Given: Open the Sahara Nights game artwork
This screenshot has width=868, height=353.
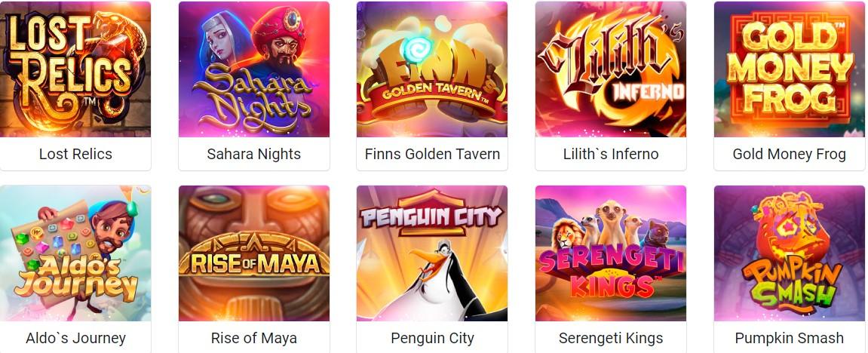Looking at the screenshot, I should [x=254, y=69].
